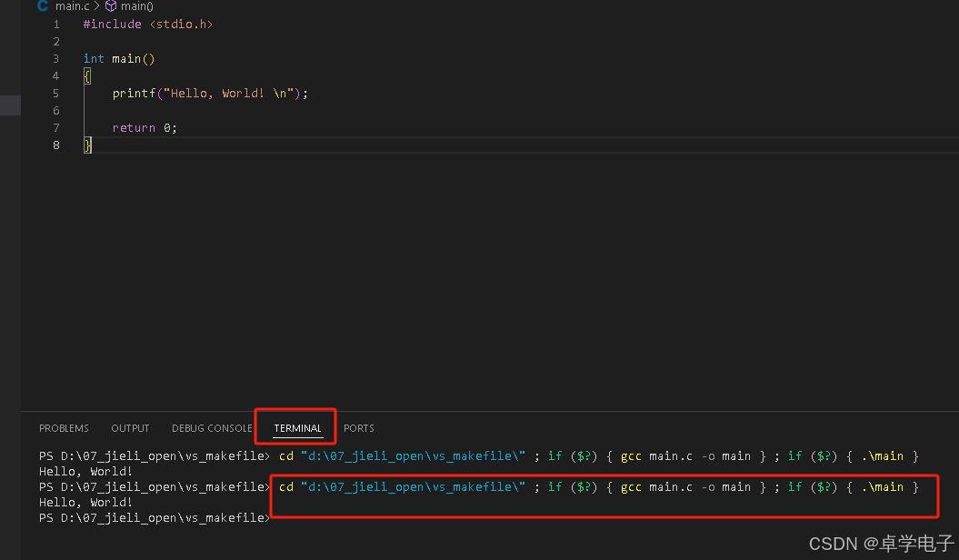Screen dimensions: 959x560
Task: Click the first gcc main.c command in terminal
Action: 685,456
